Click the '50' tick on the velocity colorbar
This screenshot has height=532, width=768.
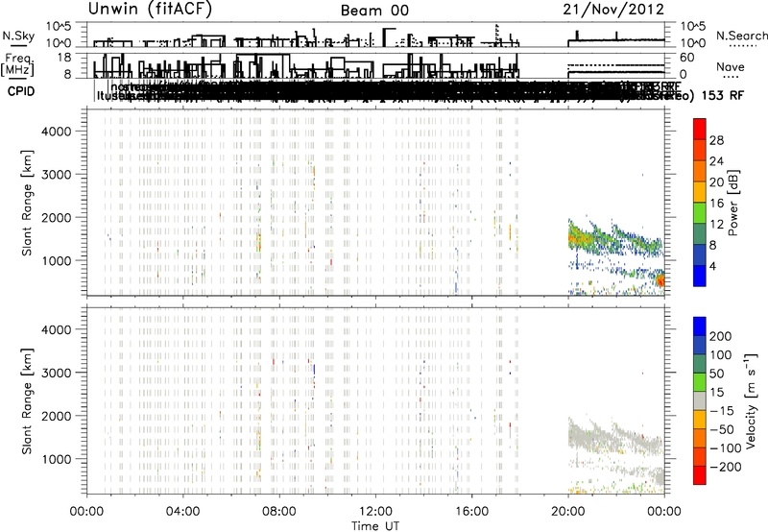tap(716, 374)
